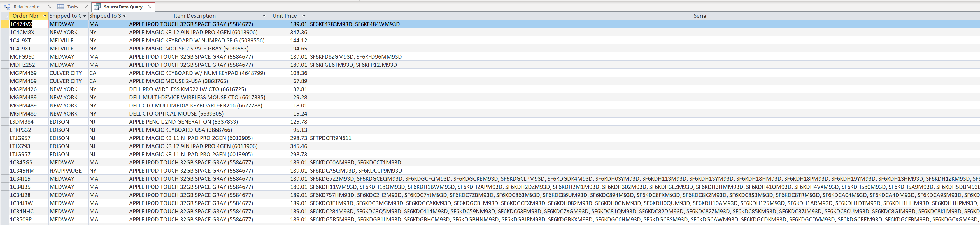Image resolution: width=980 pixels, height=225 pixels.
Task: Click order number cell 1C34NHC
Action: [29, 211]
